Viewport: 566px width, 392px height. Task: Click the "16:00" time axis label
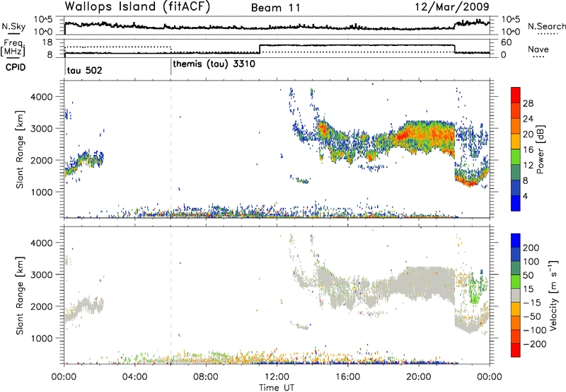[347, 377]
